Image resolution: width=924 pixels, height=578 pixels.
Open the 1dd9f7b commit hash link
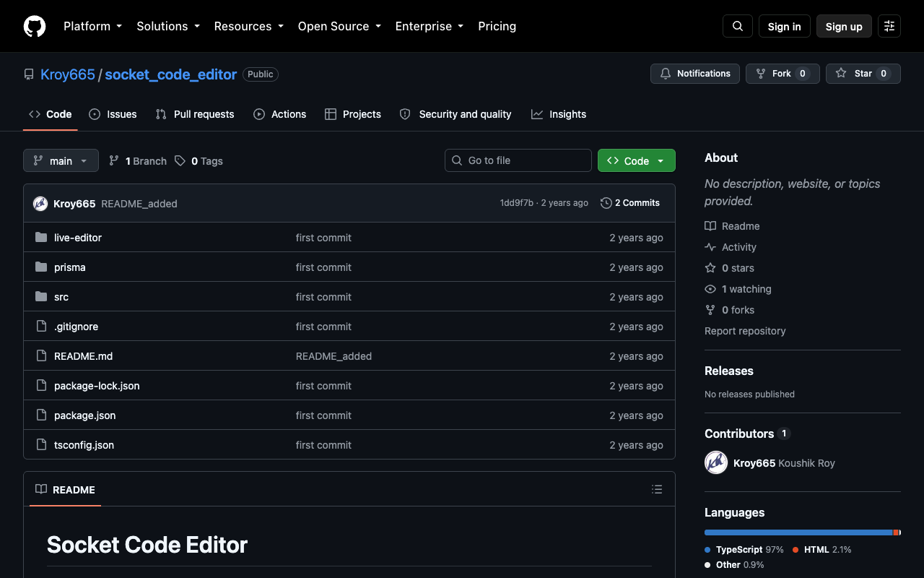coord(517,203)
